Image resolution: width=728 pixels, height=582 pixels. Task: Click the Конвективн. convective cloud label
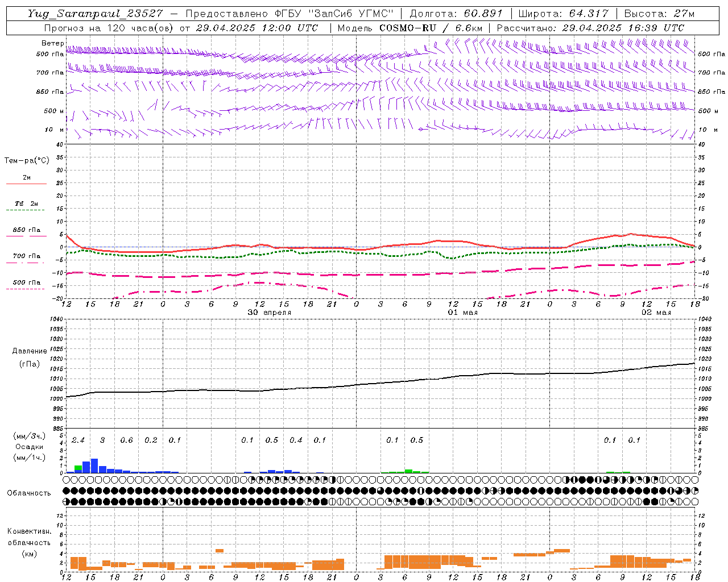30,531
